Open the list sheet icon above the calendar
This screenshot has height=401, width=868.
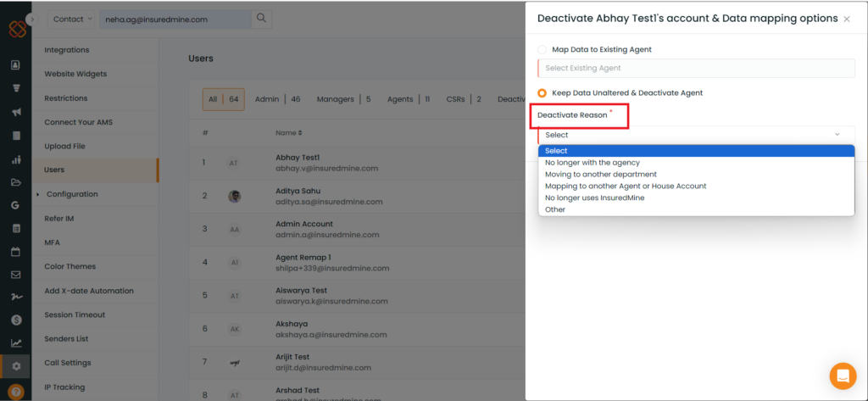16,228
